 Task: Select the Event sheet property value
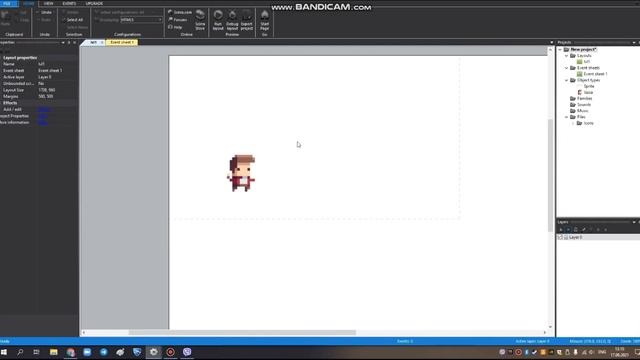click(x=57, y=71)
